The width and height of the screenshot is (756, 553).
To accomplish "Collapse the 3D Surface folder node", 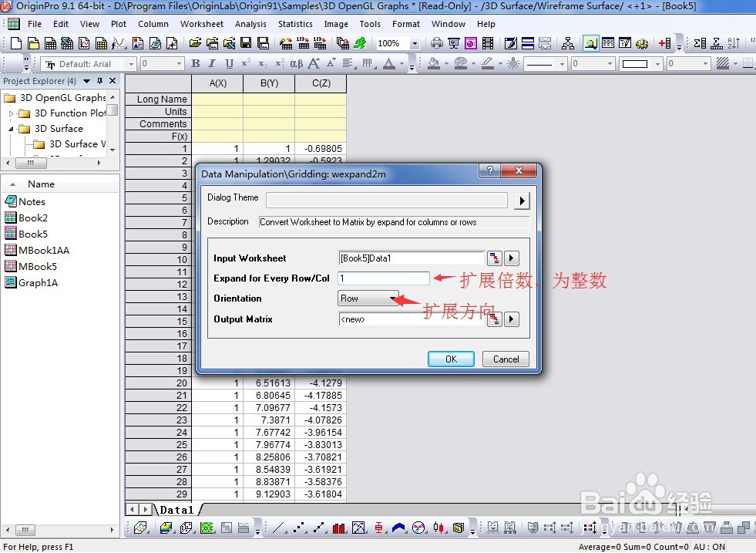I will (11, 129).
